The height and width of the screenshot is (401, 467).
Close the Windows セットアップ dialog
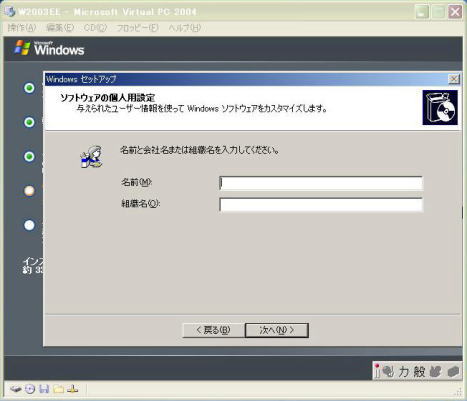(453, 79)
